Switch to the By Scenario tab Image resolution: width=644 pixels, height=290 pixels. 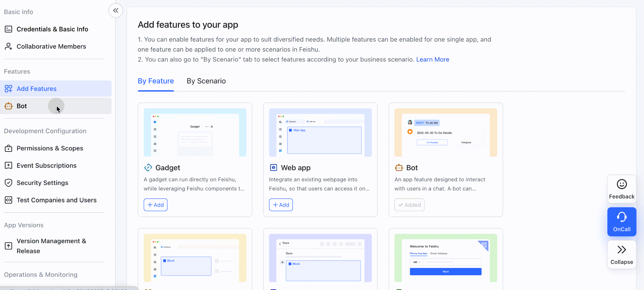pos(206,81)
